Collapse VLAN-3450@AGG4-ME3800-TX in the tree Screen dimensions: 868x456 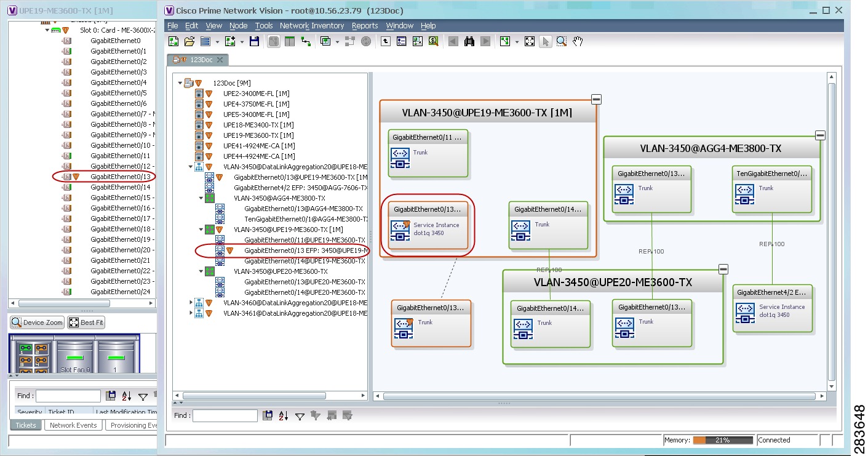[201, 198]
